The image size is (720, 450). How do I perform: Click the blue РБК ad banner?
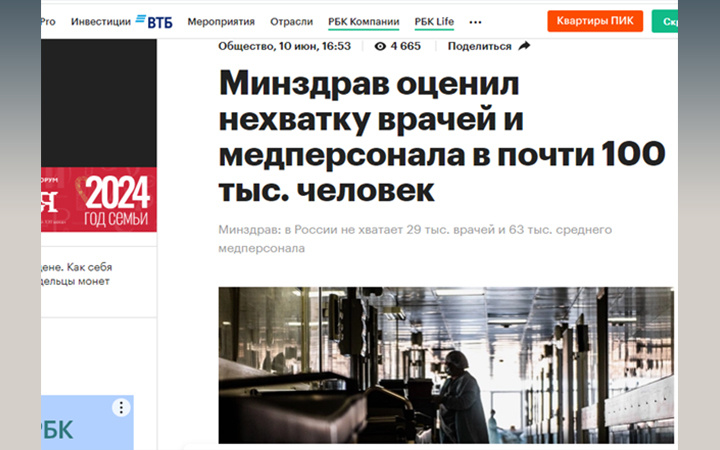[87, 422]
